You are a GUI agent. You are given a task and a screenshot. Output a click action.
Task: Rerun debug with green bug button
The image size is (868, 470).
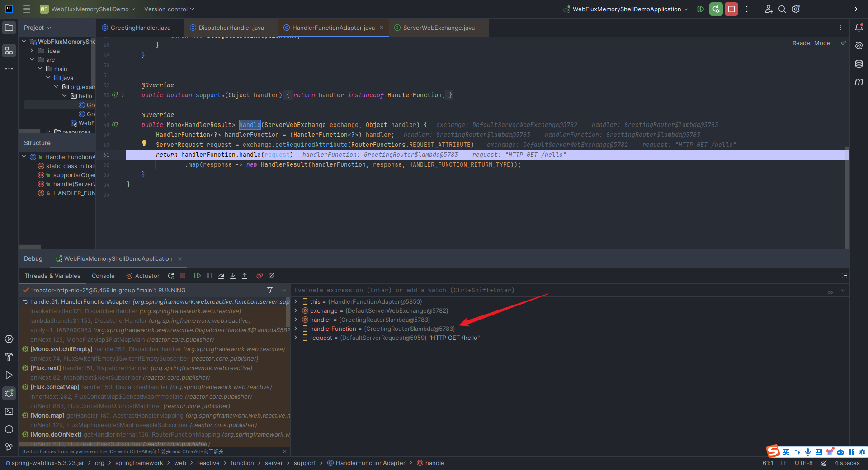(x=716, y=9)
